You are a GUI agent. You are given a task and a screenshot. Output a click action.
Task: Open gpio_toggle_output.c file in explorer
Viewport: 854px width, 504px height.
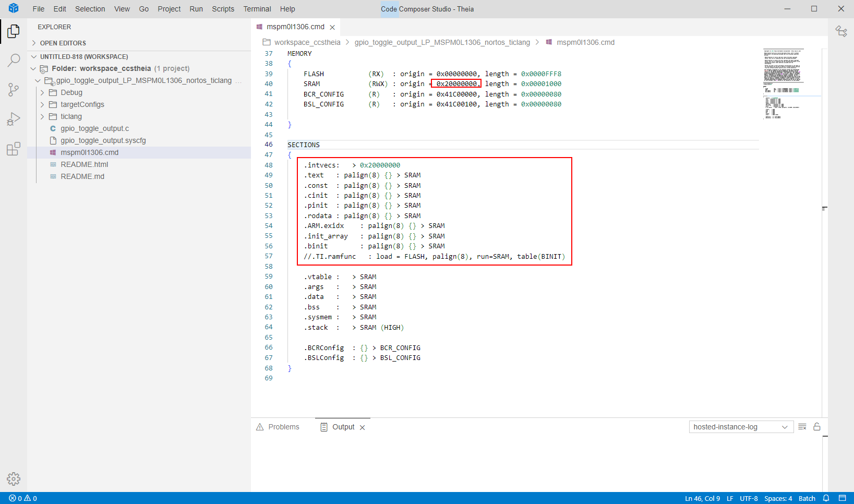coord(94,128)
